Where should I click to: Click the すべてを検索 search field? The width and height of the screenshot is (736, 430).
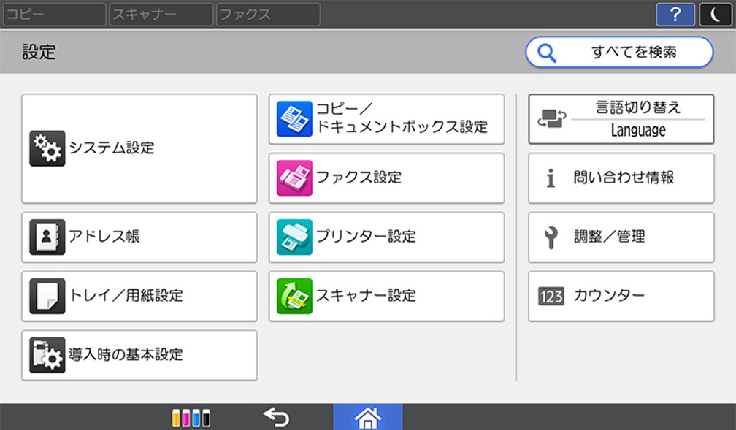[x=620, y=52]
